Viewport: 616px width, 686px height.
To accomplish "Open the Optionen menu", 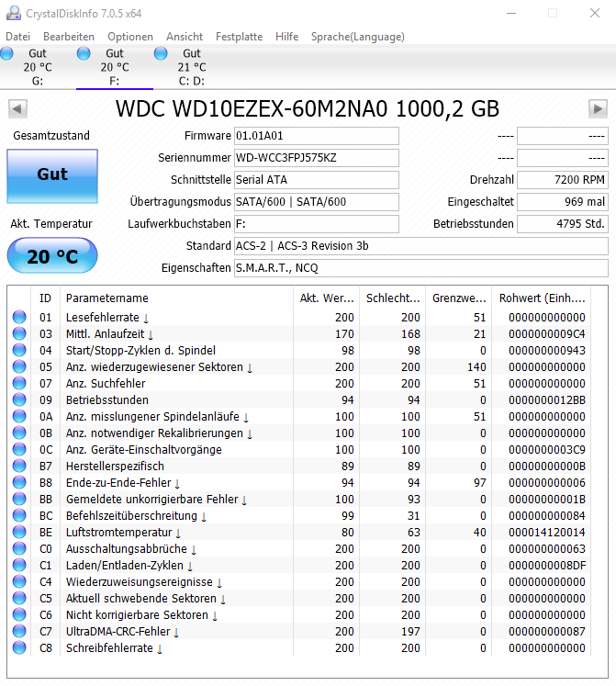I will coord(130,37).
